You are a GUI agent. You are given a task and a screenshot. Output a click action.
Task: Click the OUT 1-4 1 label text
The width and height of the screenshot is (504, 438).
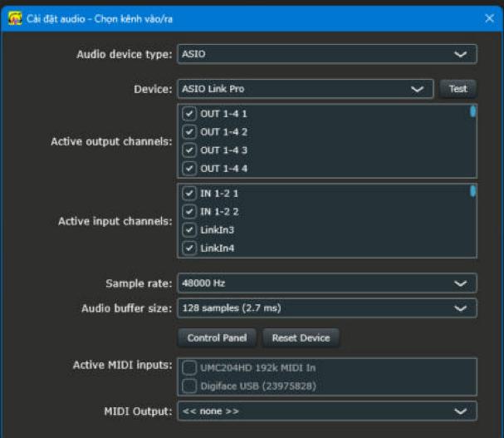[x=223, y=114]
